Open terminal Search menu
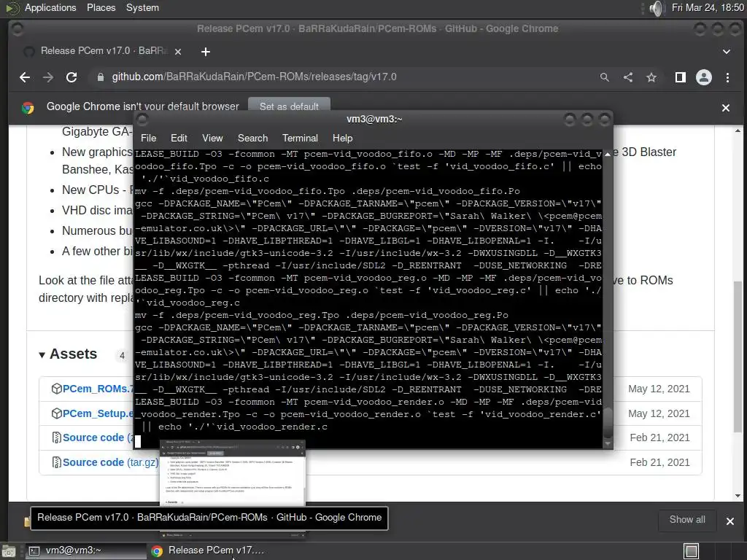 point(252,138)
